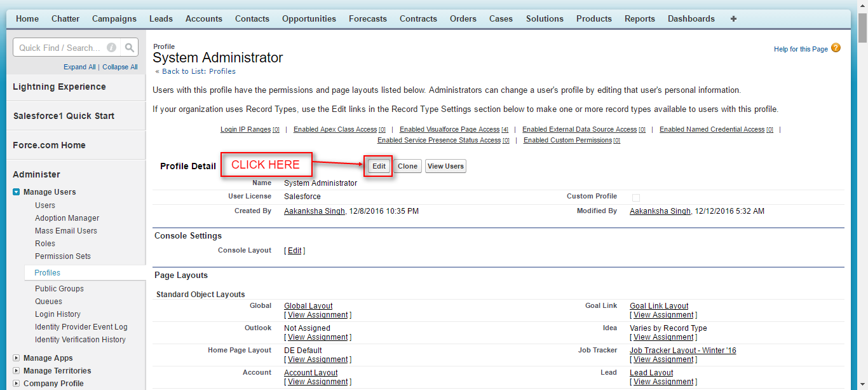The height and width of the screenshot is (390, 868).
Task: Click the Quick Find search magnifier icon
Action: tap(130, 48)
